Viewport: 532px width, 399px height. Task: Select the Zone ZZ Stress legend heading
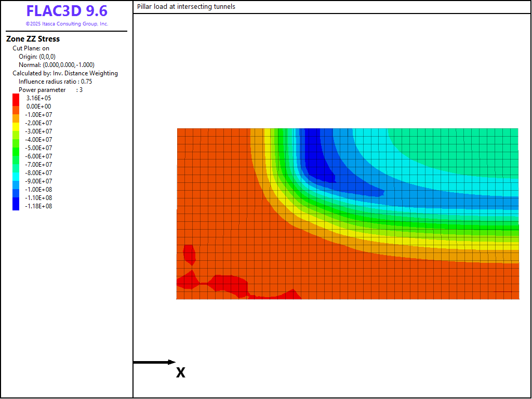33,39
